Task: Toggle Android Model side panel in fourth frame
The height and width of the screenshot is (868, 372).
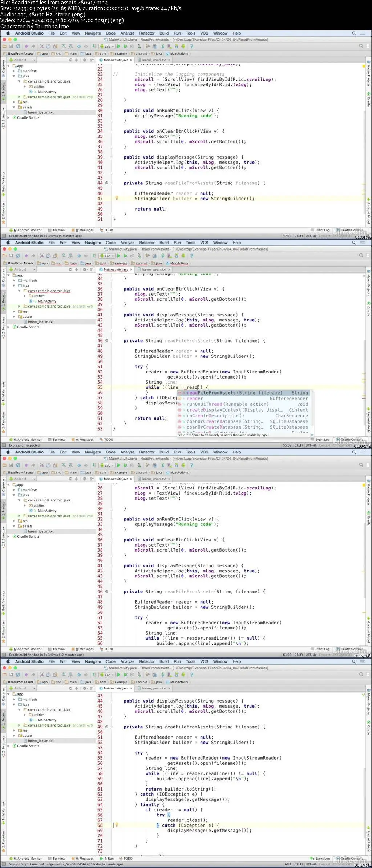Action: click(x=368, y=840)
